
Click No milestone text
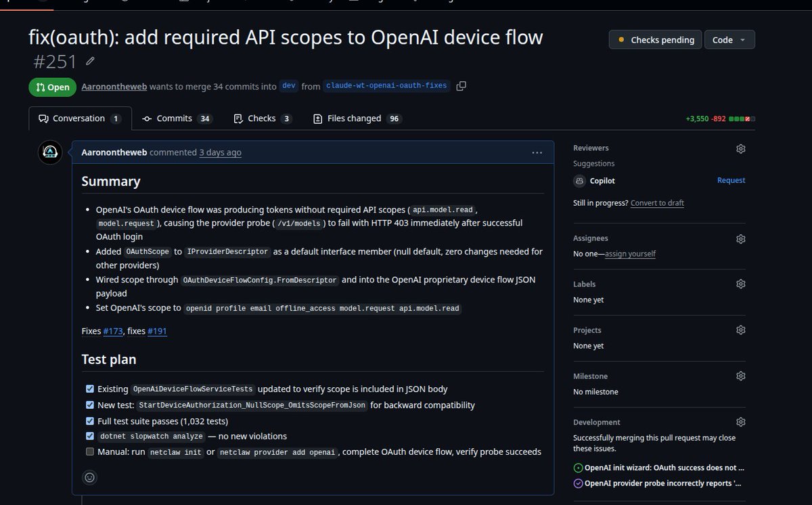tap(595, 392)
